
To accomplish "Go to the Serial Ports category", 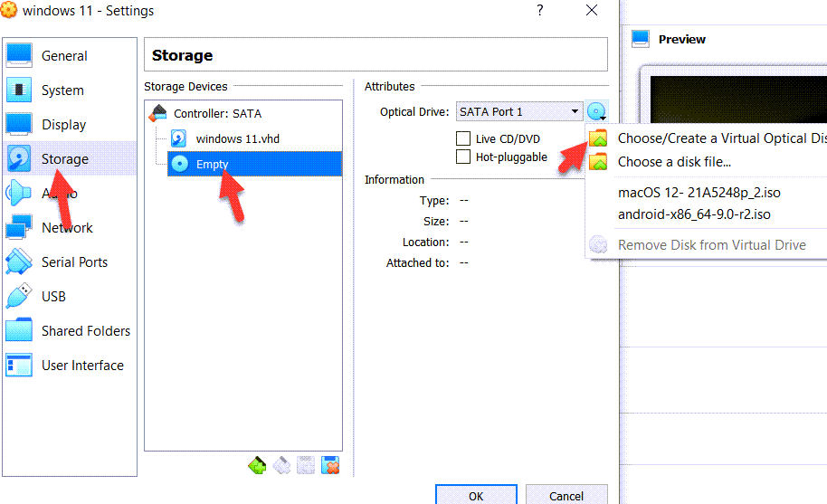I will [70, 262].
